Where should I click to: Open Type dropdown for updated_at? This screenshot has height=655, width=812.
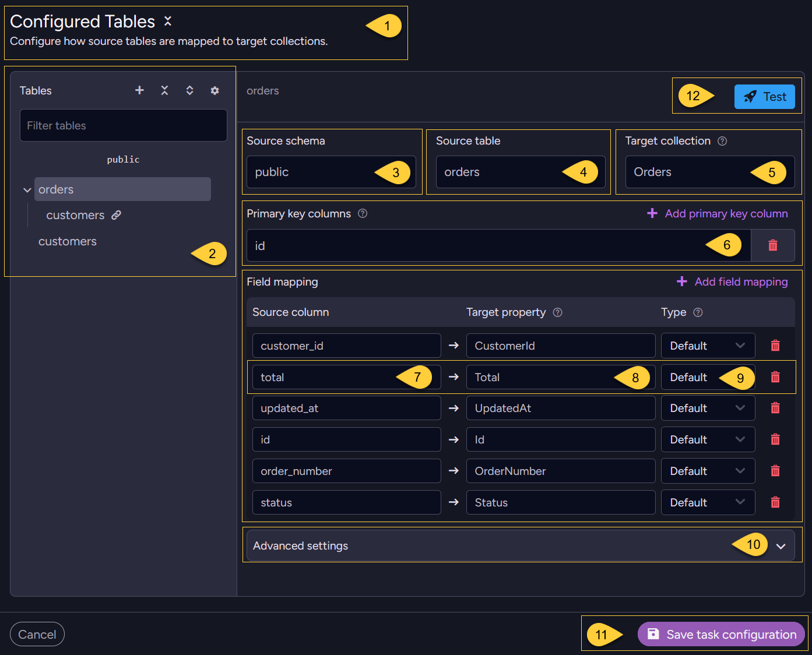[x=708, y=408]
